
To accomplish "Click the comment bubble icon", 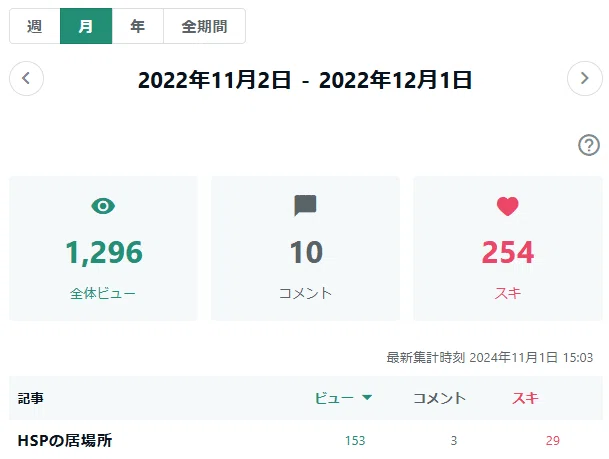I will click(x=305, y=205).
